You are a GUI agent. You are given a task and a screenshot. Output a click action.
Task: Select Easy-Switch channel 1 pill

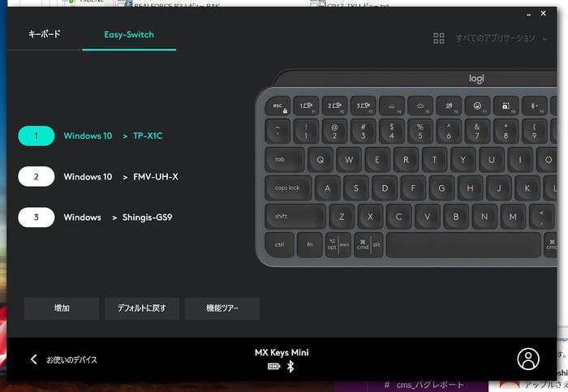pyautogui.click(x=37, y=136)
